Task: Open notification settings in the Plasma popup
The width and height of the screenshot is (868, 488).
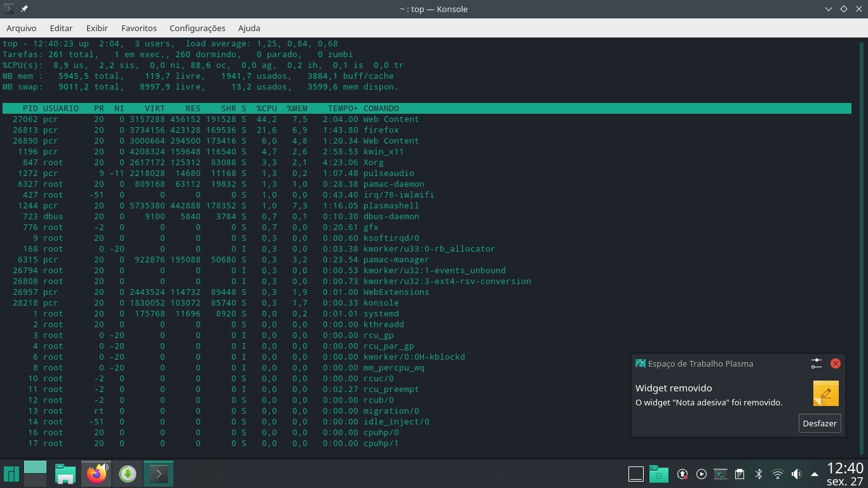Action: (x=817, y=363)
